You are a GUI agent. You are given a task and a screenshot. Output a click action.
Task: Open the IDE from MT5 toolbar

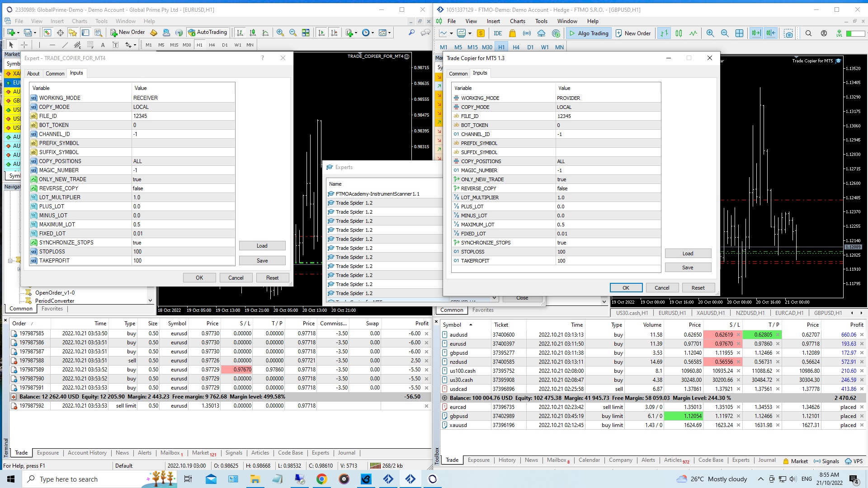click(497, 33)
